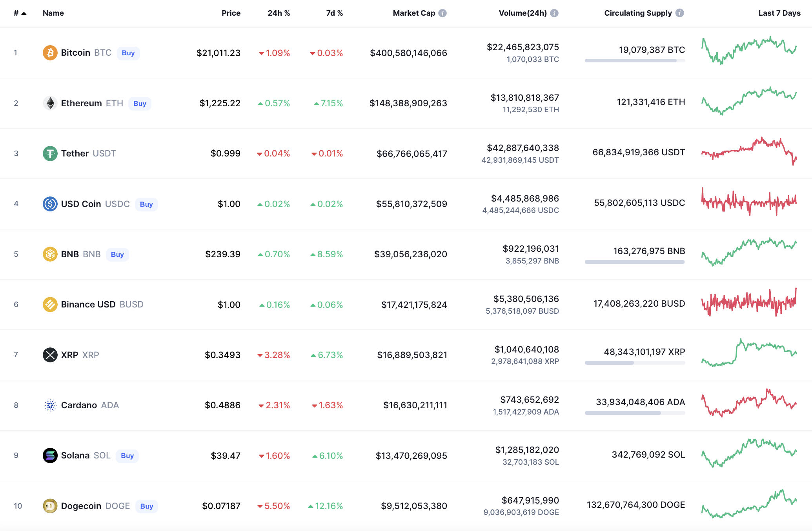
Task: Click BNB 24h volume amount link
Action: point(530,249)
